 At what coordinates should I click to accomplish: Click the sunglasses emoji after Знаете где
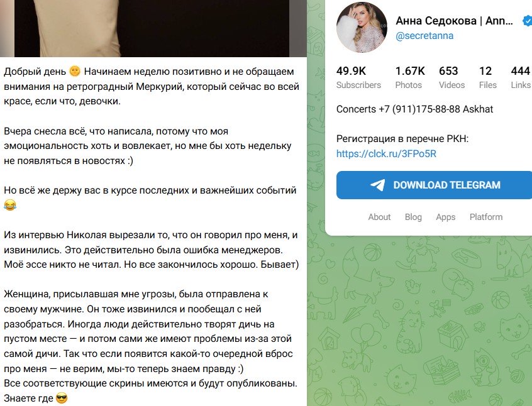(x=62, y=398)
